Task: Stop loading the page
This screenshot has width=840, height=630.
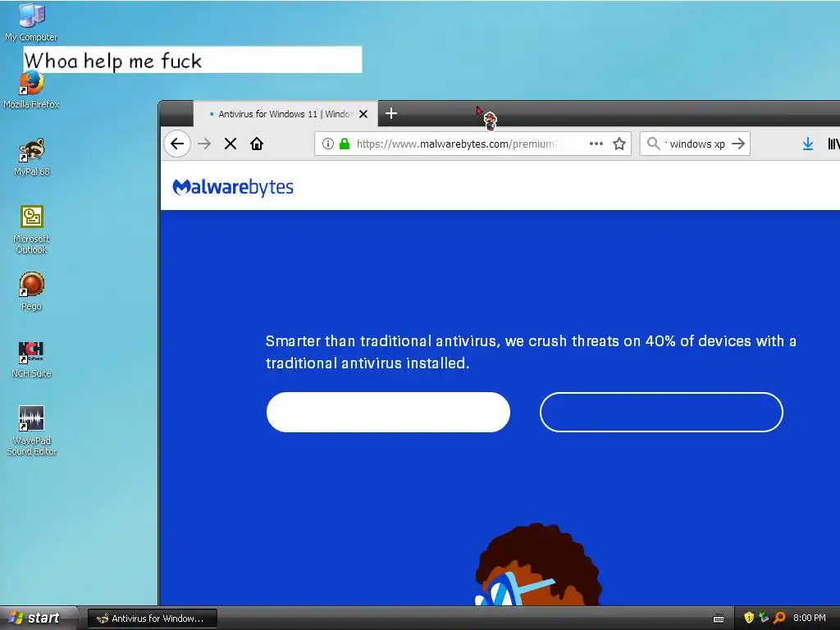Action: click(x=231, y=144)
